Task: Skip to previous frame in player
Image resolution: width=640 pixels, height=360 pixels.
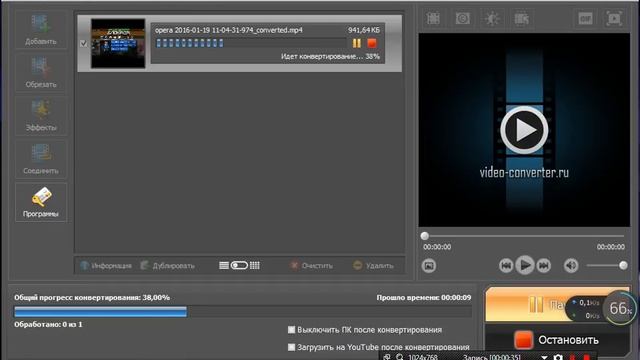Action: point(506,266)
